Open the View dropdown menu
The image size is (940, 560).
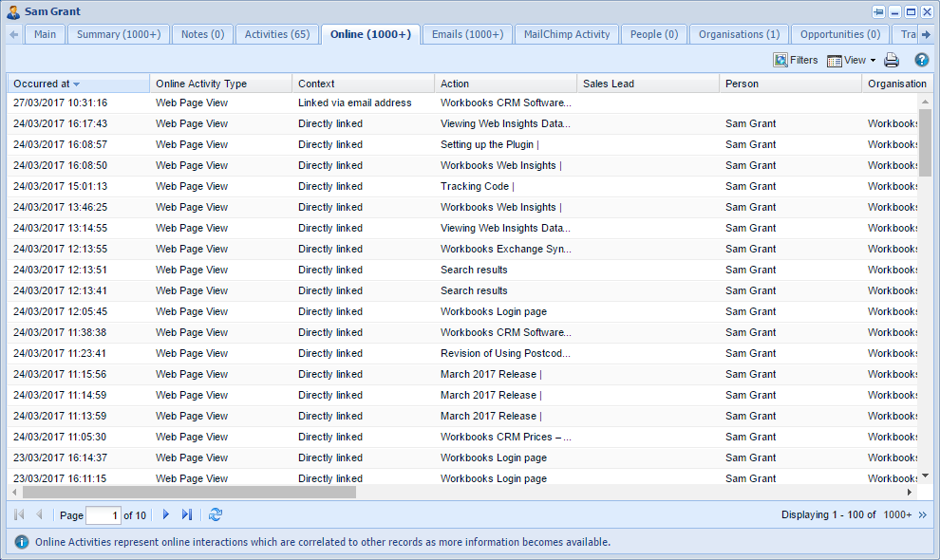(x=852, y=60)
